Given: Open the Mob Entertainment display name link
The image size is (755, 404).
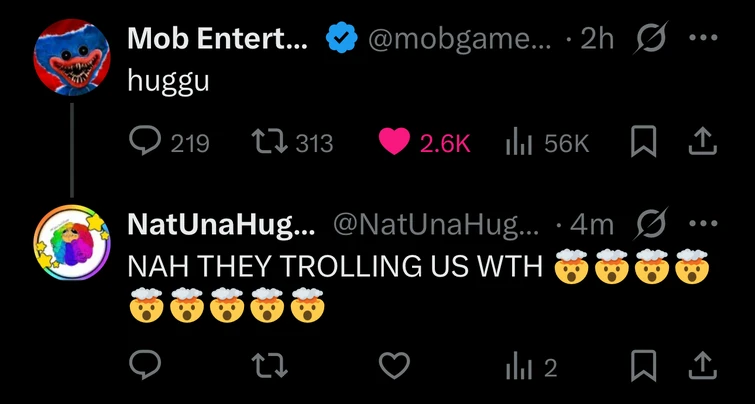Looking at the screenshot, I should click(x=217, y=38).
